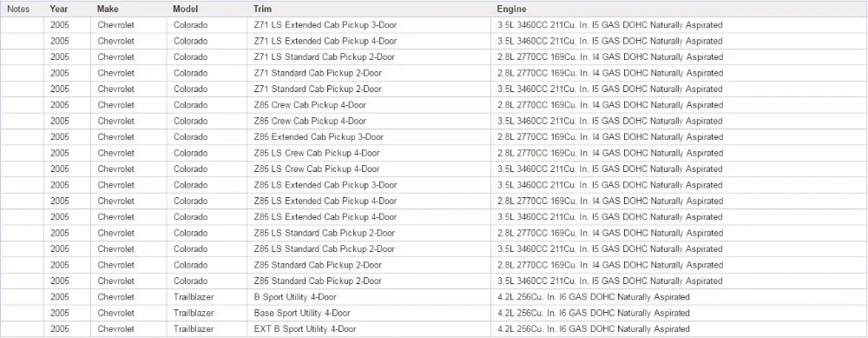868x338 pixels.
Task: Click the B Sport Utility 4-Door cell
Action: (369, 297)
